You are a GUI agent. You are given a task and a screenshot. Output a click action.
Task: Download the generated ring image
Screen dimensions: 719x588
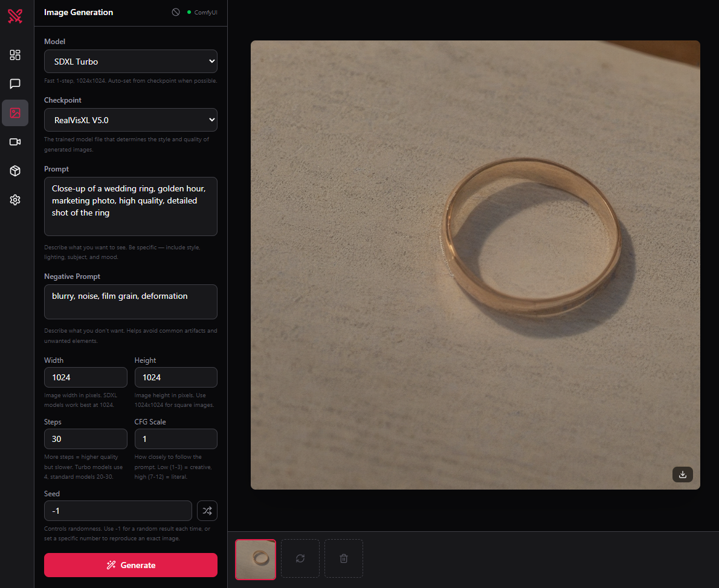coord(682,475)
